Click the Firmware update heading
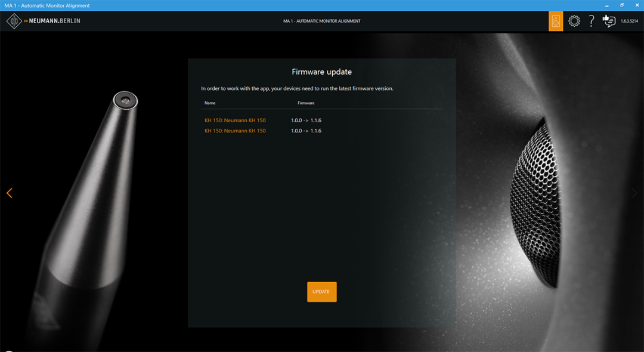Image resolution: width=644 pixels, height=352 pixels. coord(321,72)
